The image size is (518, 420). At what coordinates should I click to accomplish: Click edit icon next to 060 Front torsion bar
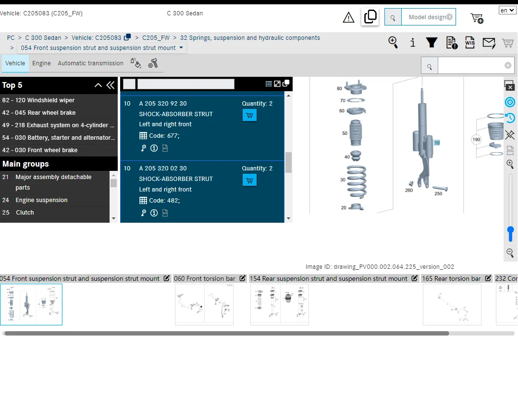(243, 278)
